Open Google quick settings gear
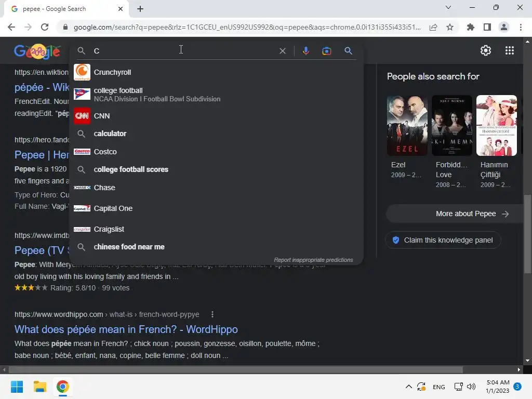532x399 pixels. pyautogui.click(x=486, y=50)
